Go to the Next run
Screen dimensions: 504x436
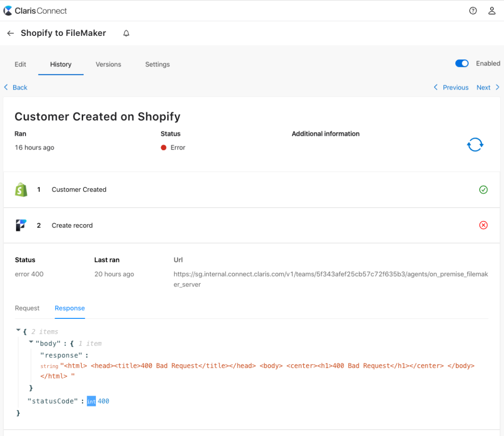pos(483,88)
